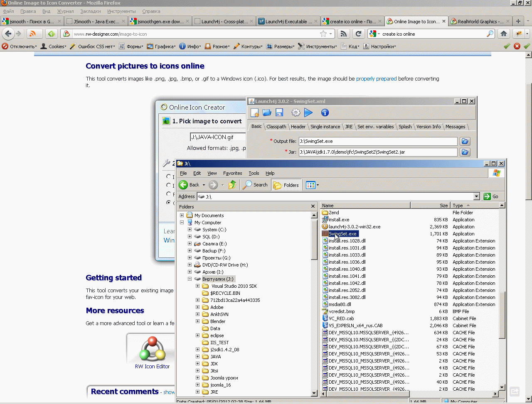The image size is (532, 404).
Task: Click the Output file field in Launch4j
Action: coord(378,141)
